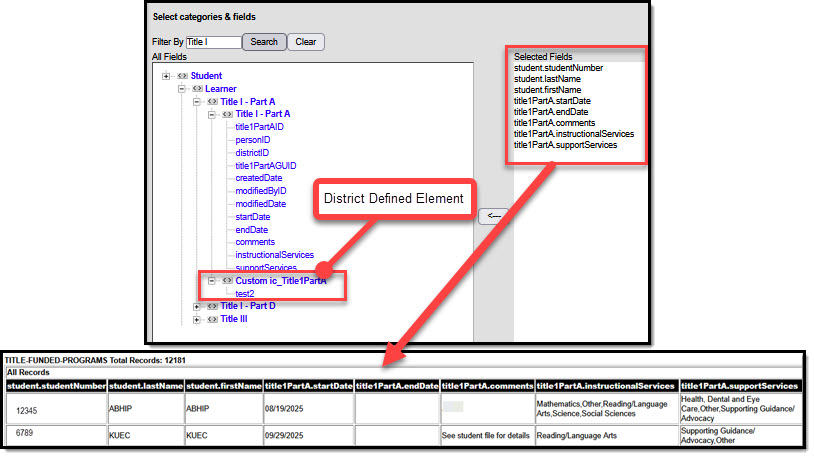814x457 pixels.
Task: Focus the Filter By text field
Action: point(213,42)
